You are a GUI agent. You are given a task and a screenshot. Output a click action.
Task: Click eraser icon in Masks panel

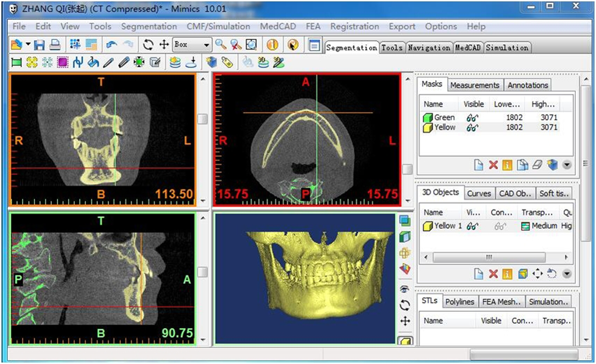(537, 165)
